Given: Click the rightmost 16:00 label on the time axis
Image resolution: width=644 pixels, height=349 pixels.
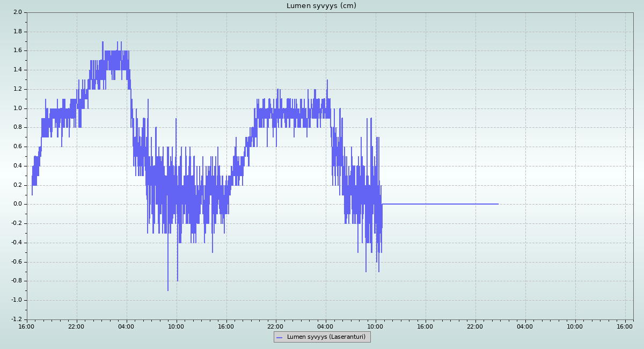Looking at the screenshot, I should (625, 326).
